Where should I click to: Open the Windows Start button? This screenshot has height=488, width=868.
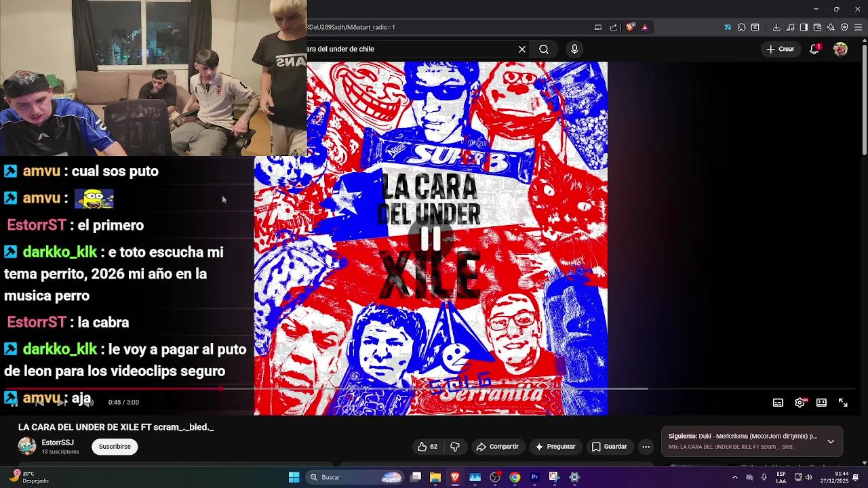tap(294, 477)
